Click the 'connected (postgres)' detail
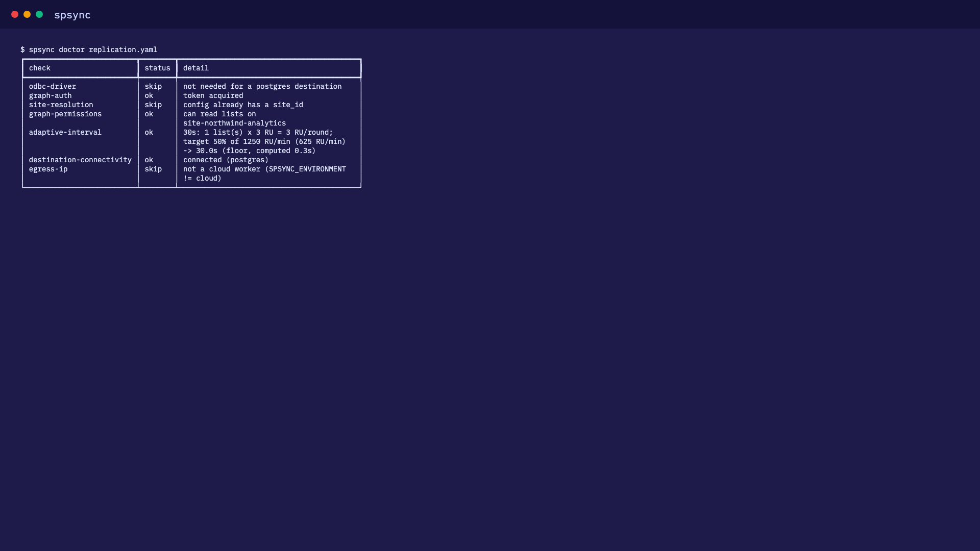 pos(226,160)
